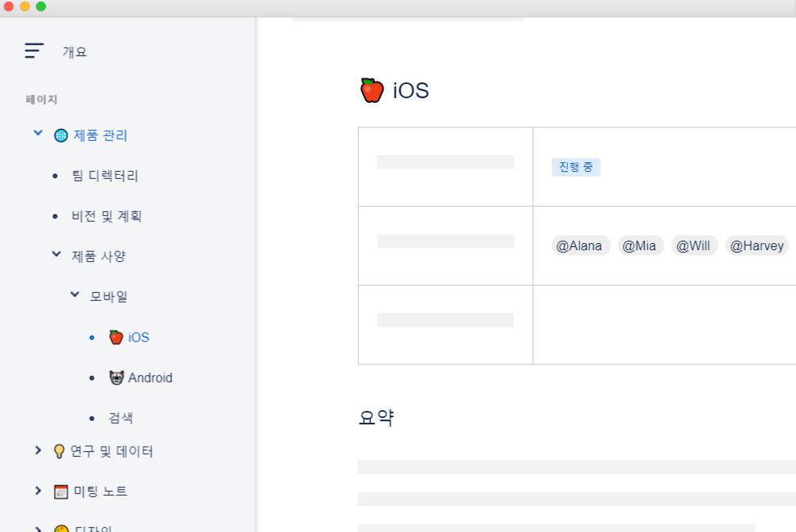The width and height of the screenshot is (796, 532).
Task: Select the 제품 사양 page
Action: pos(98,256)
